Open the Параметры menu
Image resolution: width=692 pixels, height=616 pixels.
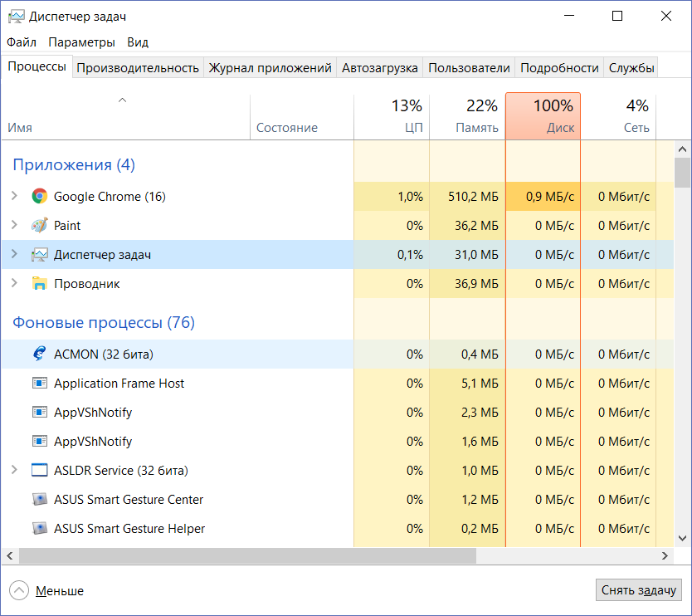click(x=81, y=42)
